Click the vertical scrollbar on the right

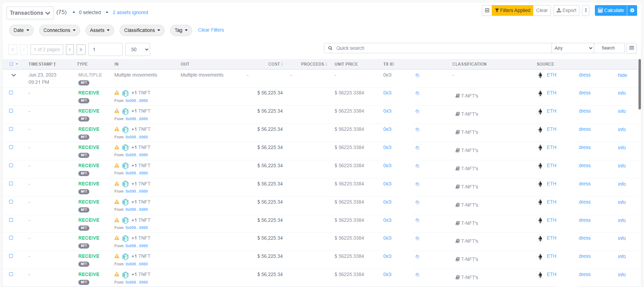(640, 84)
